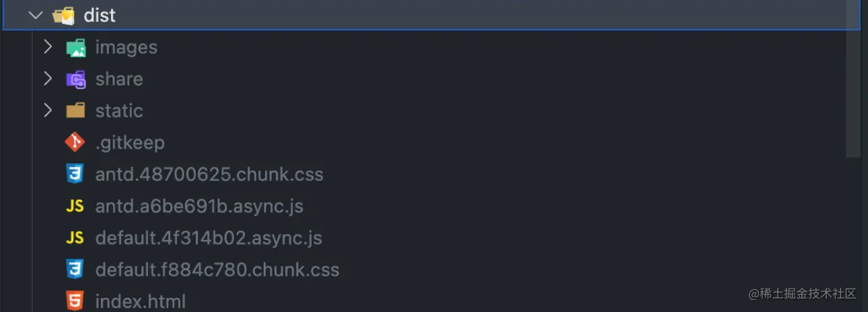868x312 pixels.
Task: Click the images folder icon
Action: [x=75, y=48]
